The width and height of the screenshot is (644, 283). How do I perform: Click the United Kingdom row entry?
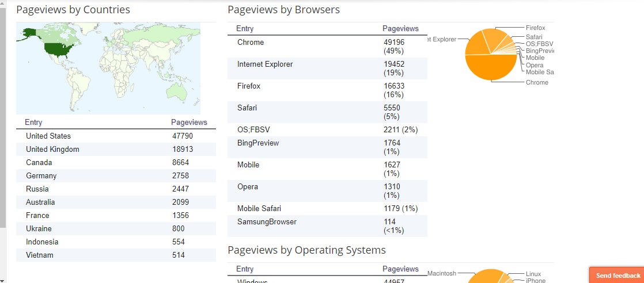point(52,150)
